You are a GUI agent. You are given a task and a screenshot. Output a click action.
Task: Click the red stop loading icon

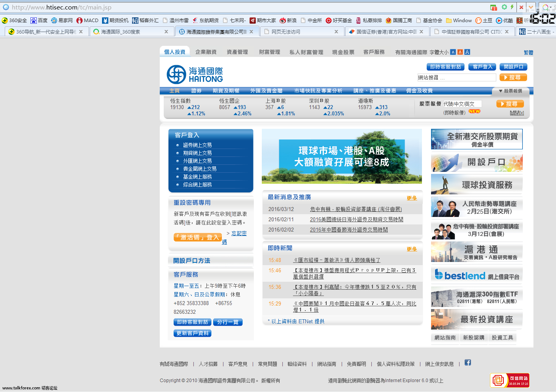pos(521,7)
